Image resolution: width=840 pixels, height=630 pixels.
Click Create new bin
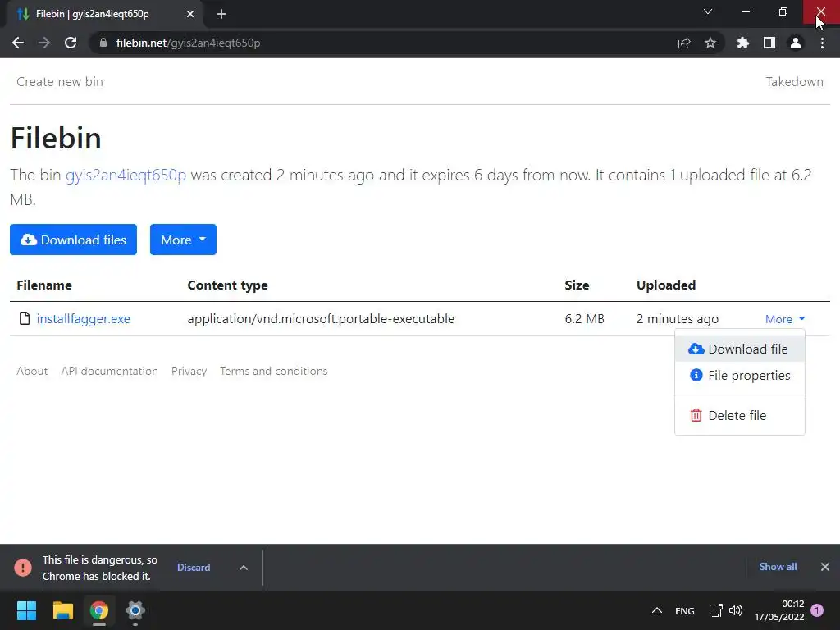coord(60,81)
